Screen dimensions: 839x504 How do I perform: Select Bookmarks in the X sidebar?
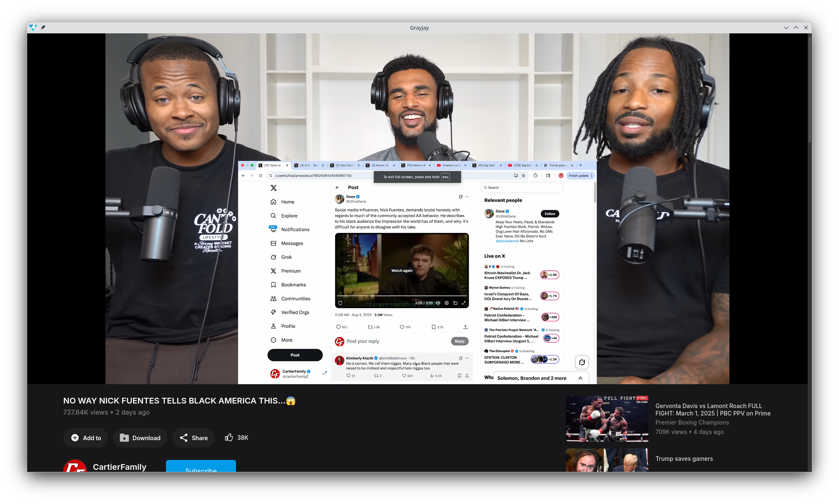pyautogui.click(x=293, y=285)
